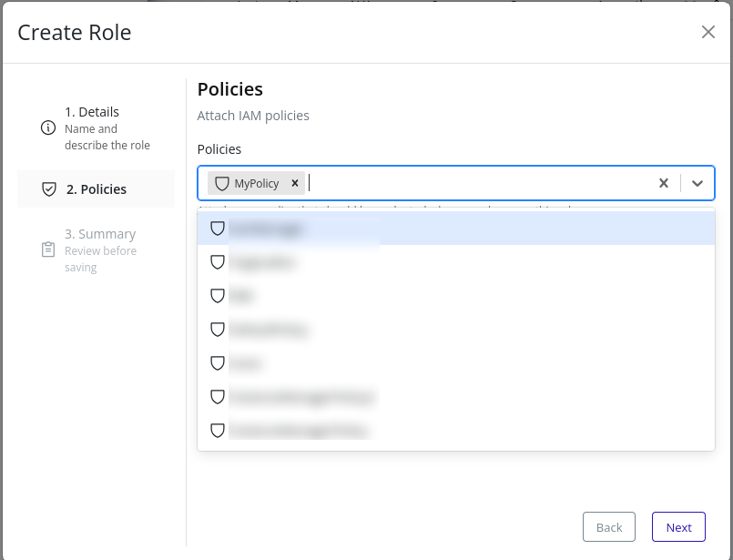Click the Next button

point(678,526)
